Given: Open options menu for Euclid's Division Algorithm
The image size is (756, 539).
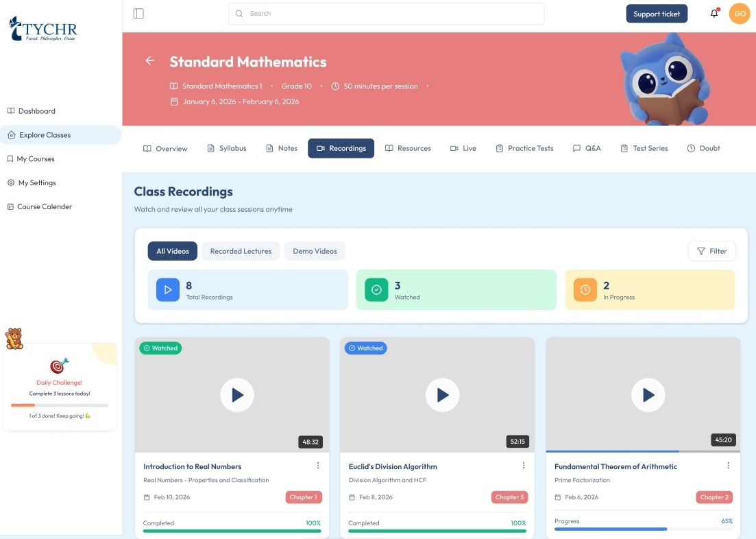Looking at the screenshot, I should pyautogui.click(x=524, y=466).
